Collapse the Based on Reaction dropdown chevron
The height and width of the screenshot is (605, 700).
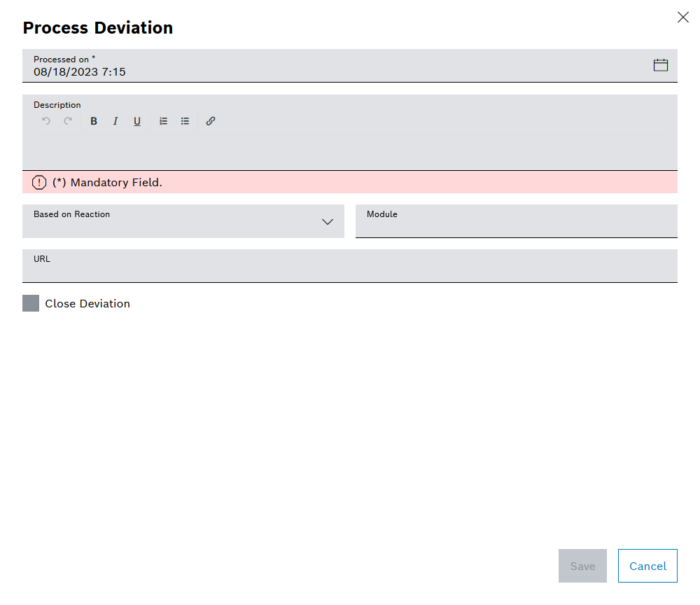[327, 221]
